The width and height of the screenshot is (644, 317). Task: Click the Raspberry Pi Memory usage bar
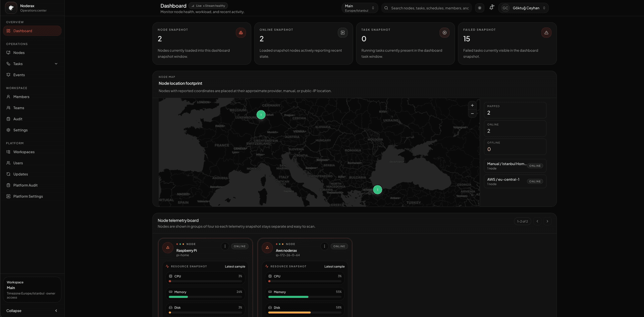(x=205, y=297)
